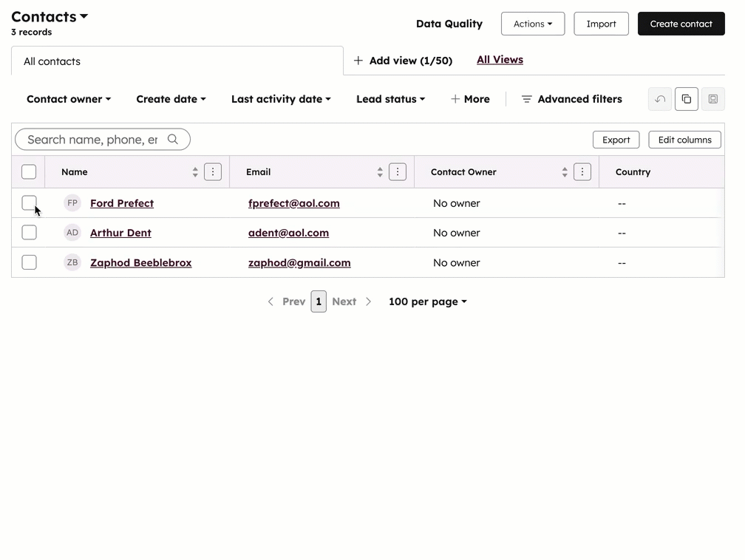This screenshot has width=745, height=560.
Task: Open Zaphod Beeblebrox's contact record
Action: click(140, 262)
